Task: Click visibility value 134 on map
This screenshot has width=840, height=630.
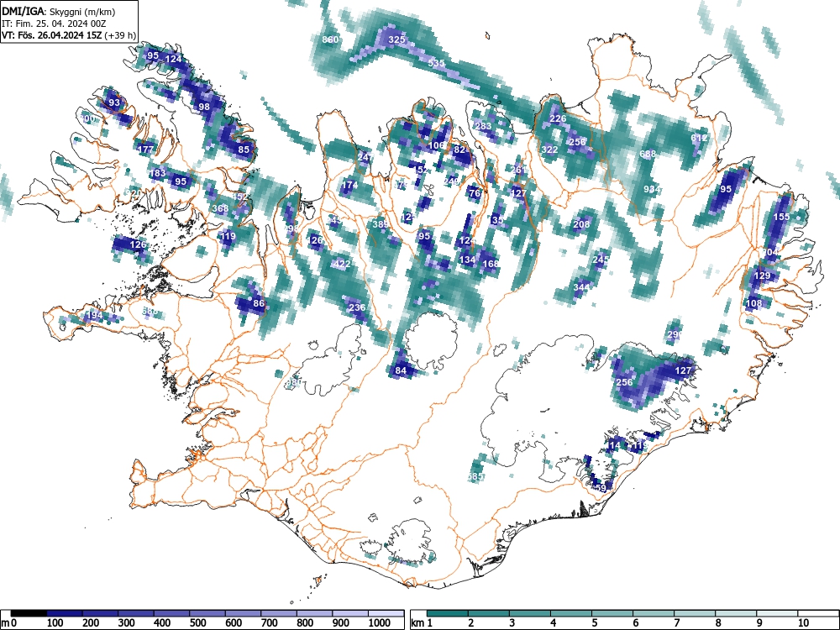Action: click(467, 260)
